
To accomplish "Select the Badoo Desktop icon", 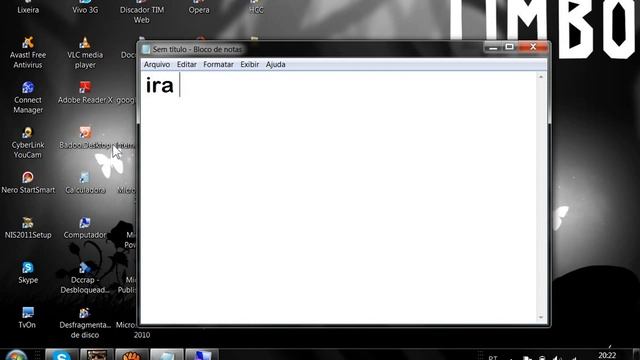I will tap(85, 138).
